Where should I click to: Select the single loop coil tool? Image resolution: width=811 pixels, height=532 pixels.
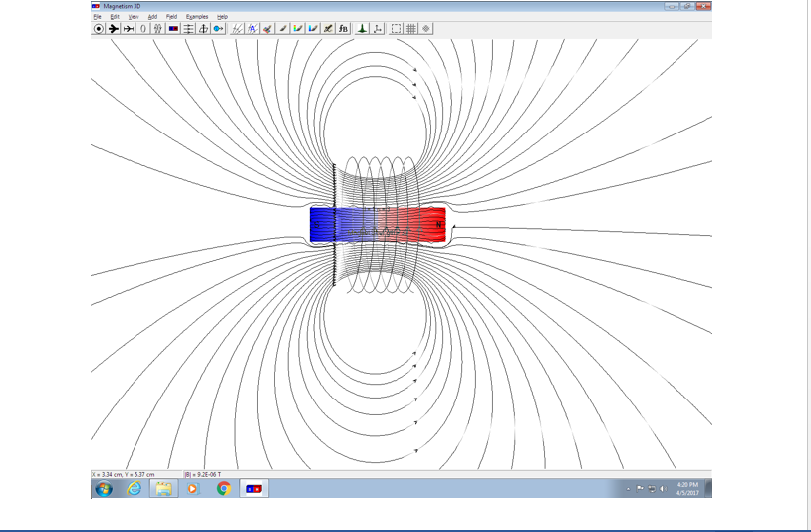click(143, 29)
